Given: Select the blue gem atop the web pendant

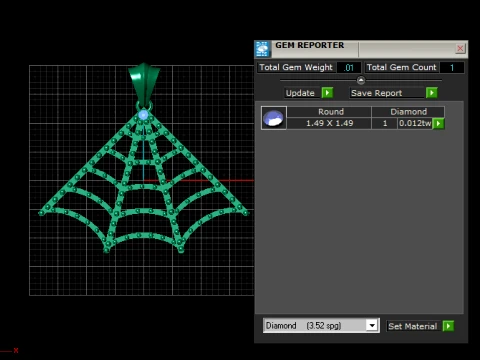Looking at the screenshot, I should [143, 115].
